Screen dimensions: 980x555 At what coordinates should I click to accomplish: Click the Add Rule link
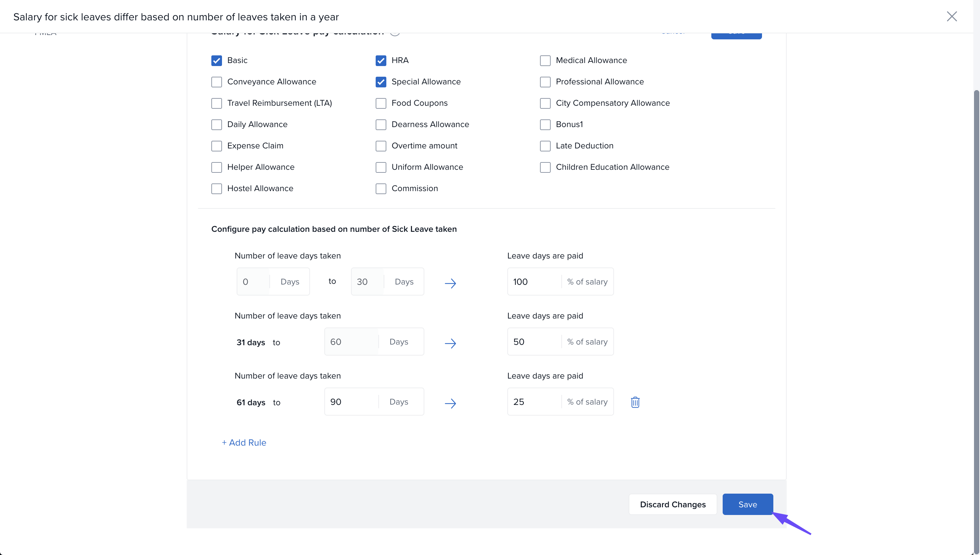pyautogui.click(x=244, y=443)
